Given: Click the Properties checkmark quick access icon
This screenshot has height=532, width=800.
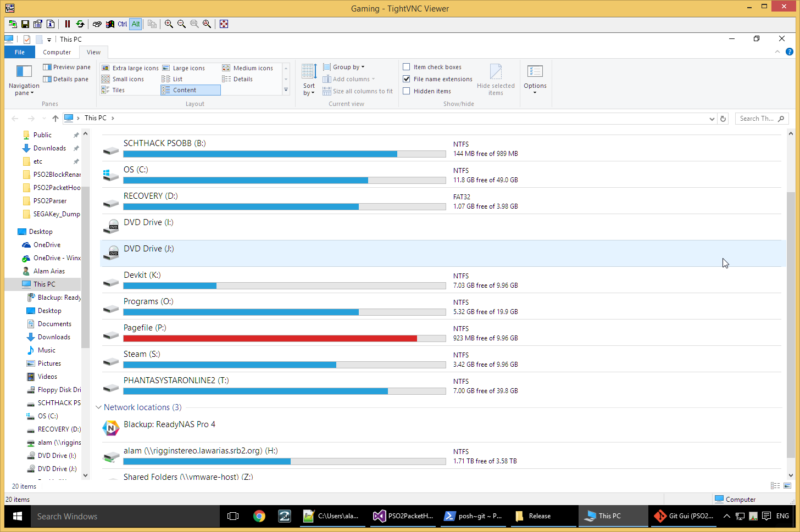Looking at the screenshot, I should (27, 39).
